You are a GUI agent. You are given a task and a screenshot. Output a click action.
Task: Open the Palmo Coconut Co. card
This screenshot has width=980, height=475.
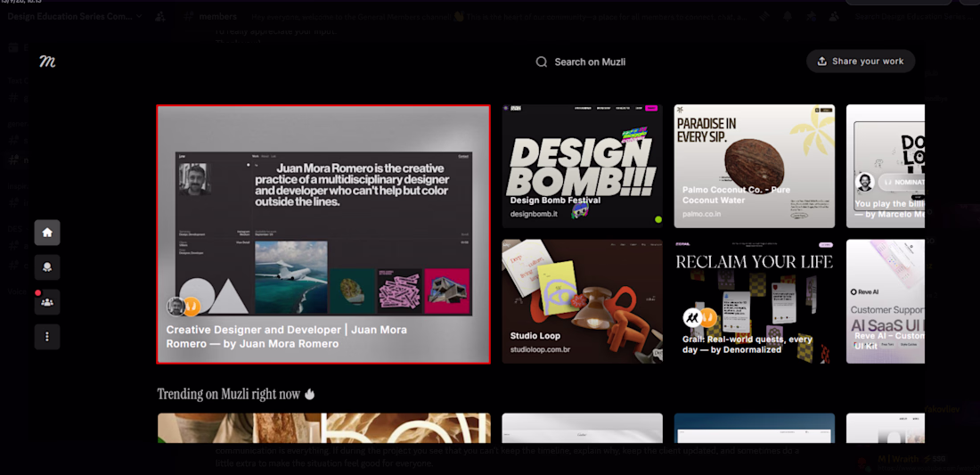pos(755,167)
